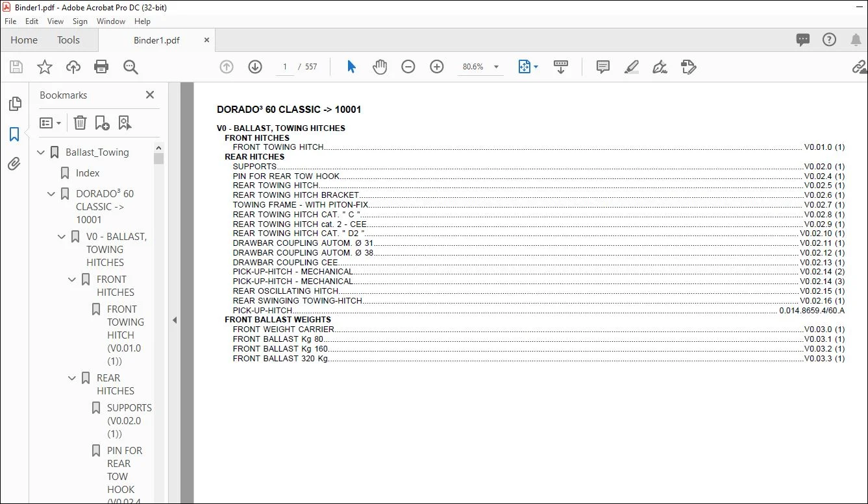Select the Binder1.pdf document tab
Image resolution: width=868 pixels, height=504 pixels.
click(156, 40)
